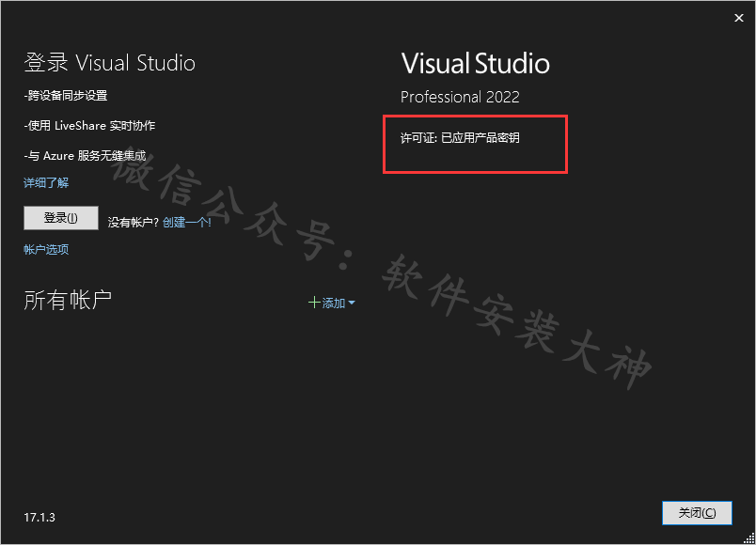Image resolution: width=756 pixels, height=545 pixels.
Task: Select the 许可证: 已应用产品密钥 text
Action: (x=460, y=138)
